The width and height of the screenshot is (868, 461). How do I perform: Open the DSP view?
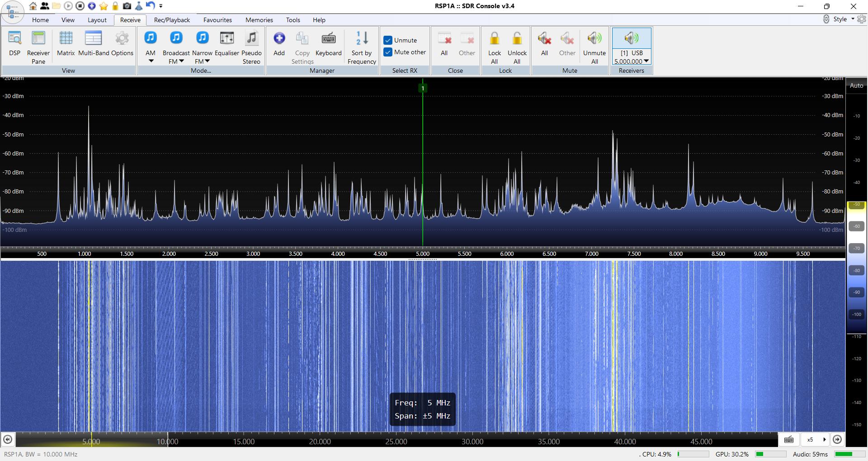tap(15, 44)
